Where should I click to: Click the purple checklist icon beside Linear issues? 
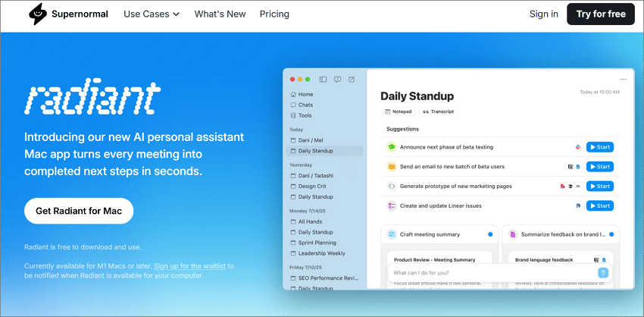[392, 206]
